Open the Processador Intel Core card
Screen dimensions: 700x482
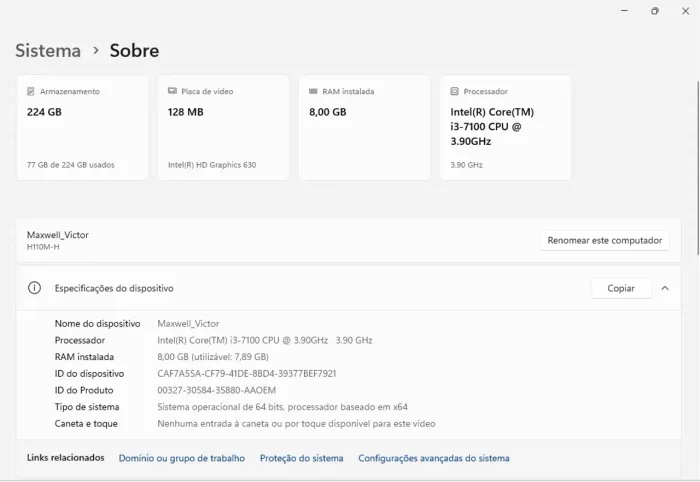505,128
